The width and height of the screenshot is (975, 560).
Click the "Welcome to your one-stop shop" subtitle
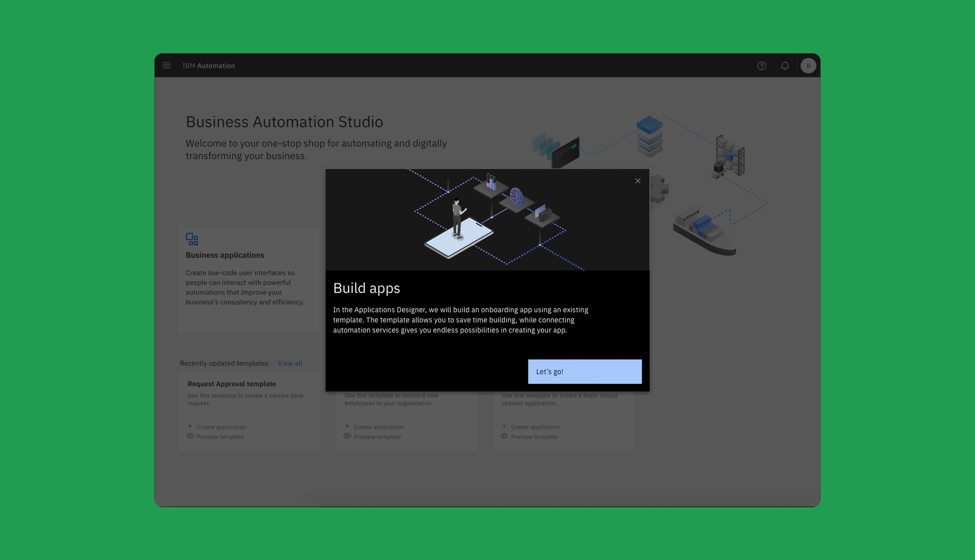pyautogui.click(x=316, y=150)
